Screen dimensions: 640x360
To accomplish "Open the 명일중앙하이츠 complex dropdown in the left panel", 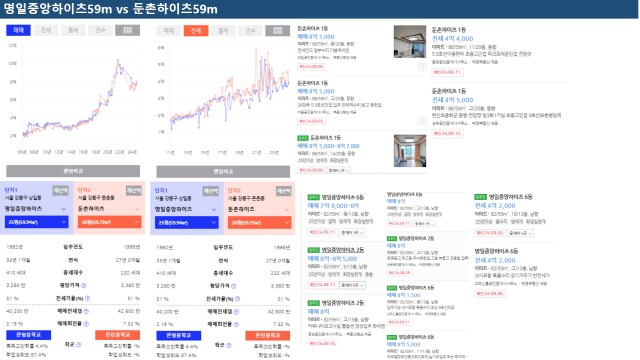I will (36, 209).
